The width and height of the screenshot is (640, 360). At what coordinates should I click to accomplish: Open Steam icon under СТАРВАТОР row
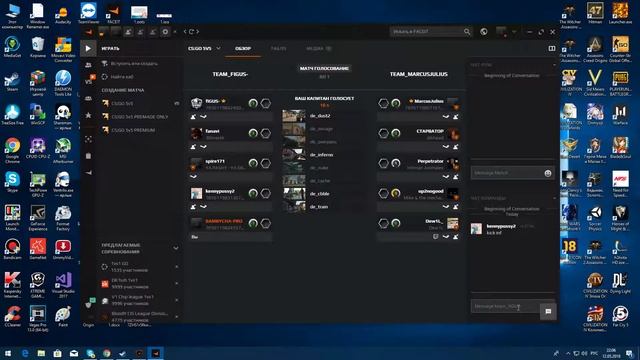[446, 147]
